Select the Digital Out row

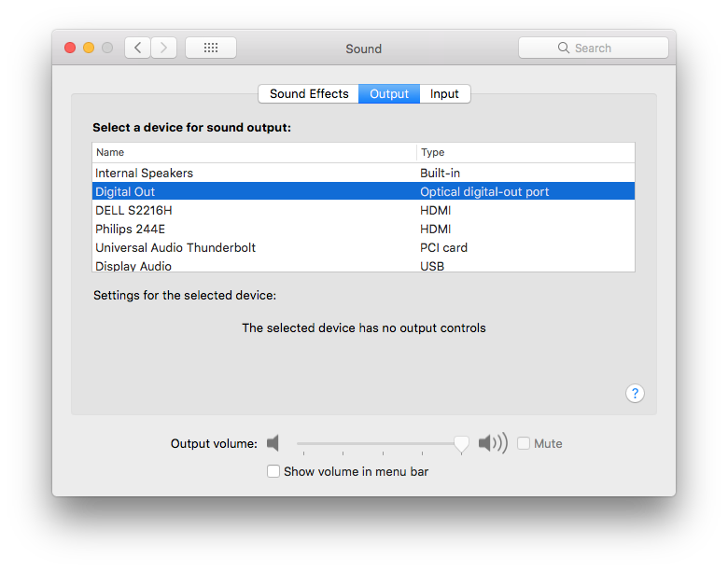(x=364, y=191)
